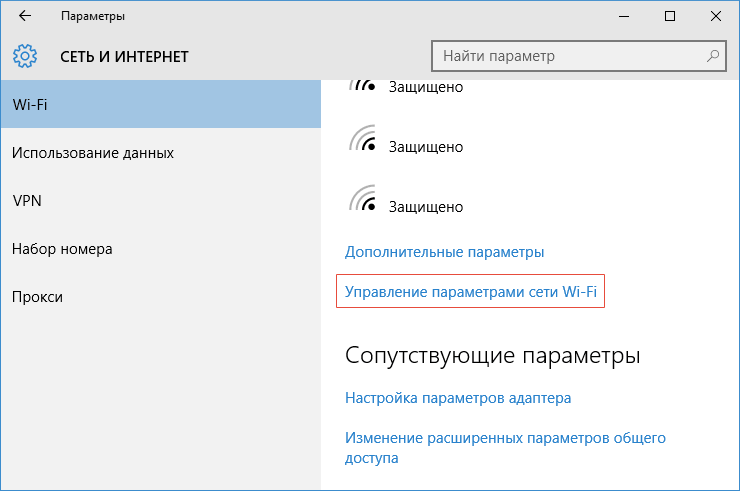
Task: Go to the Прокси section
Action: [x=160, y=296]
